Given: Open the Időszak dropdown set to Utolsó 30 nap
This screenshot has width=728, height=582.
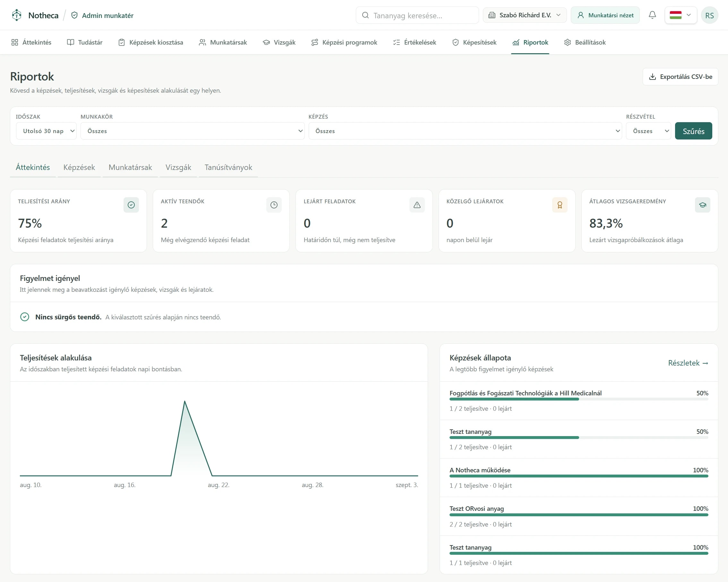Looking at the screenshot, I should (x=46, y=131).
